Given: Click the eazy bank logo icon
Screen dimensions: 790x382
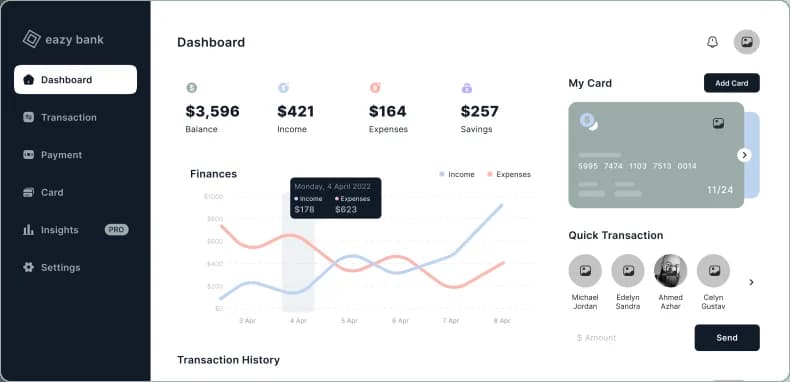Looking at the screenshot, I should [32, 39].
